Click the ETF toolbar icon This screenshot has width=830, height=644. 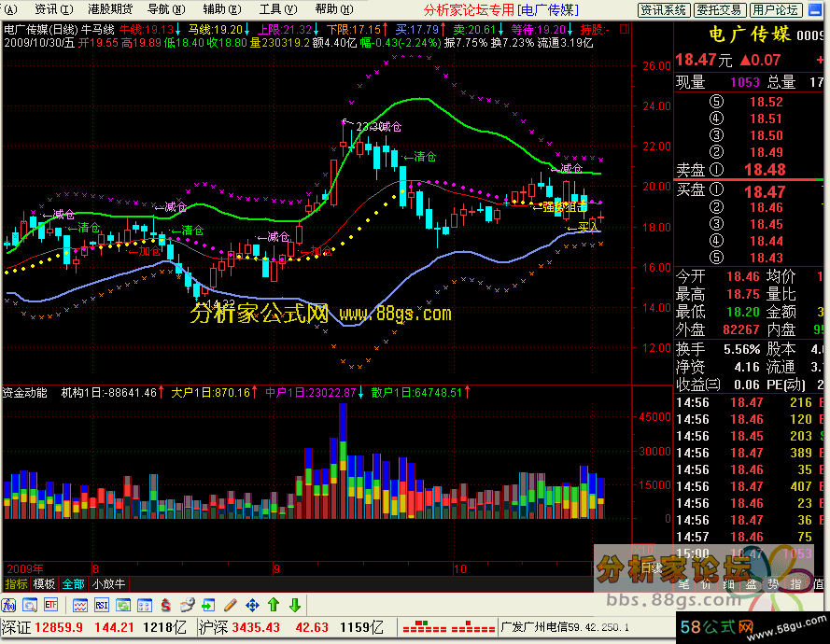tap(50, 605)
